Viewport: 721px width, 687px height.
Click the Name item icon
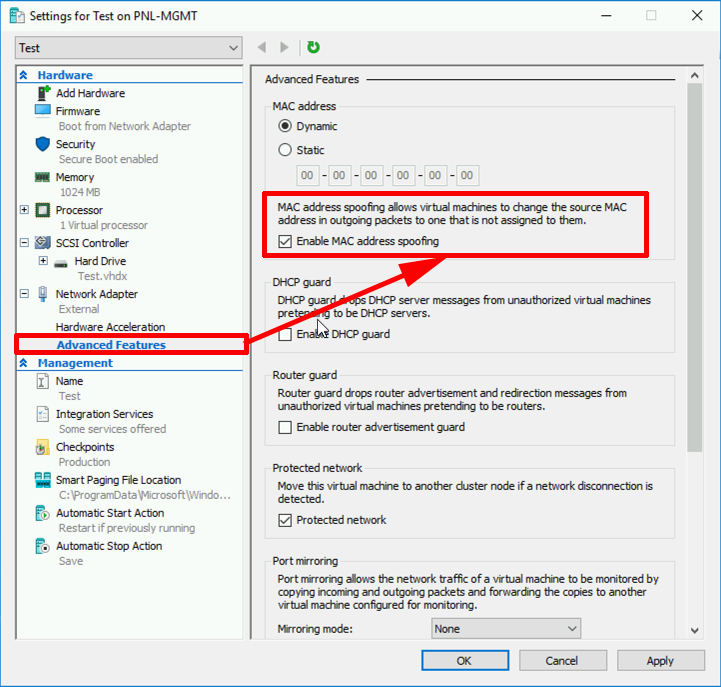pos(42,381)
